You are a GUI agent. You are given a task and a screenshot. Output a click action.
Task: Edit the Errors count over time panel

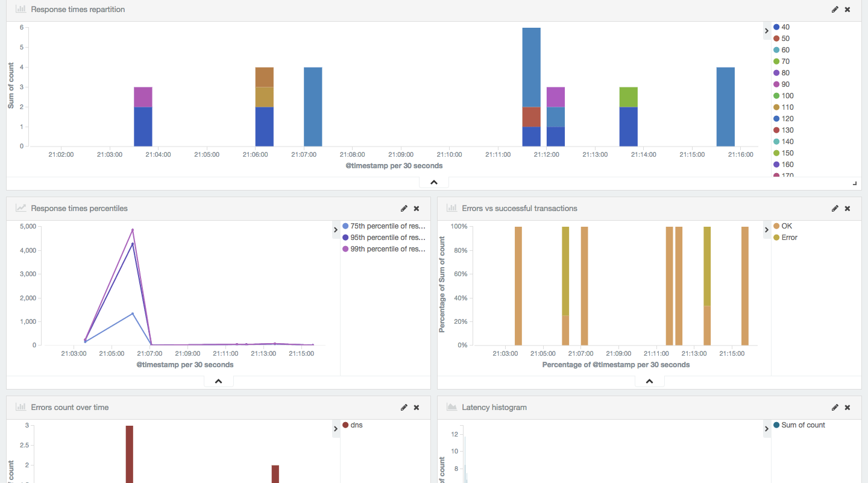tap(404, 408)
